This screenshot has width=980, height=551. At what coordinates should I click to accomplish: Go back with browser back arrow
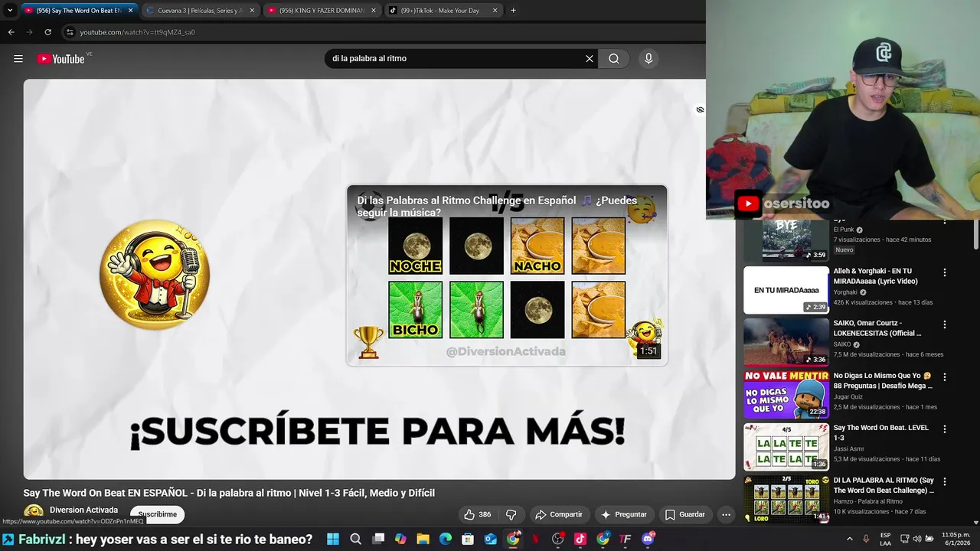point(11,32)
